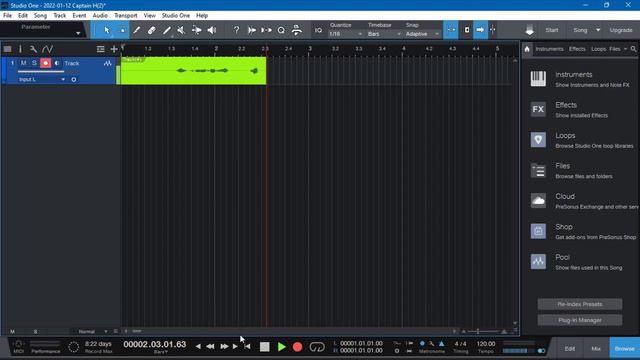Open the Bars time format dropdown
640x360 pixels.
point(161,352)
